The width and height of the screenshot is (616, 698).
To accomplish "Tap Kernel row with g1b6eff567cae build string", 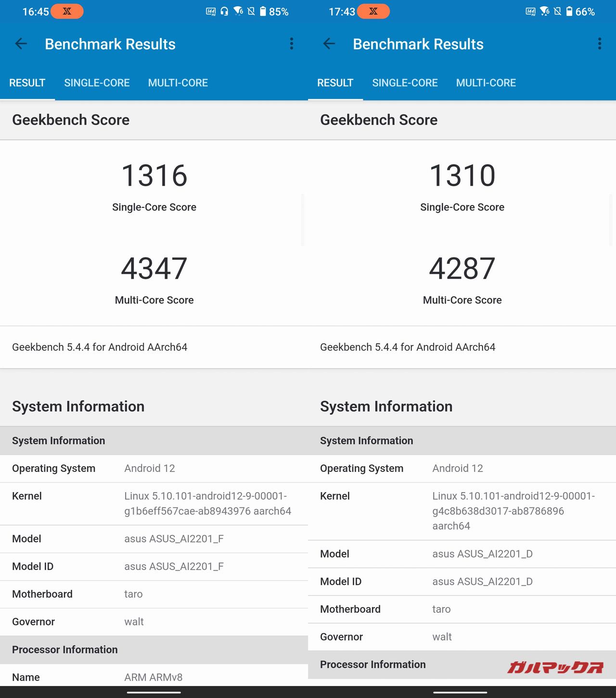I will (x=154, y=504).
